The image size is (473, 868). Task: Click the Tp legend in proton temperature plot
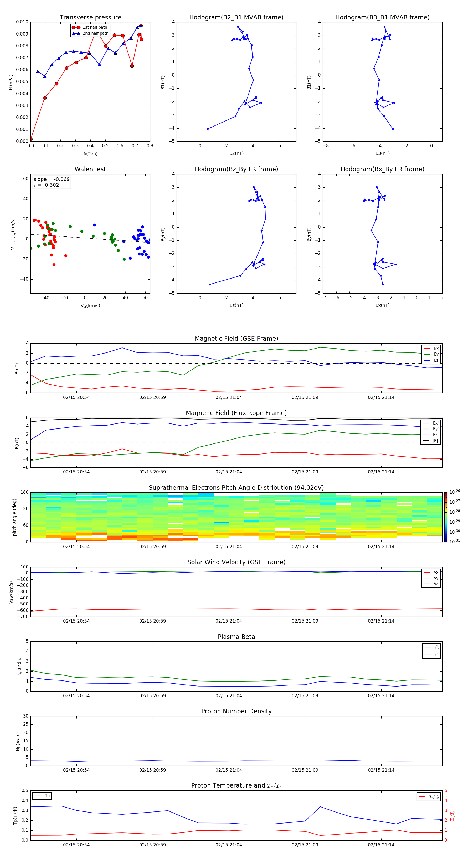(42, 796)
